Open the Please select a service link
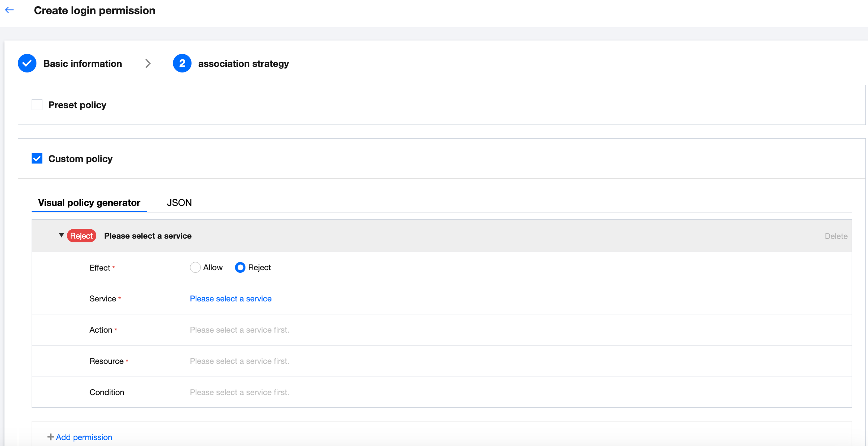This screenshot has height=446, width=868. (230, 298)
